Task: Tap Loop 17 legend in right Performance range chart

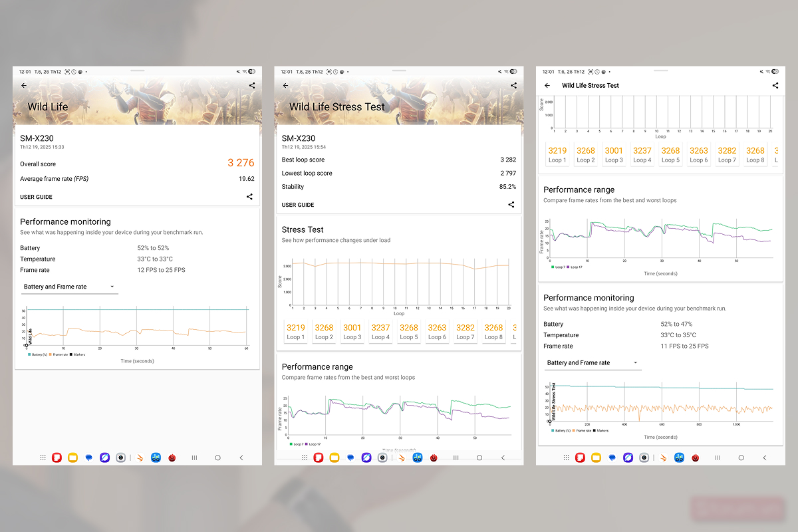Action: [x=575, y=267]
